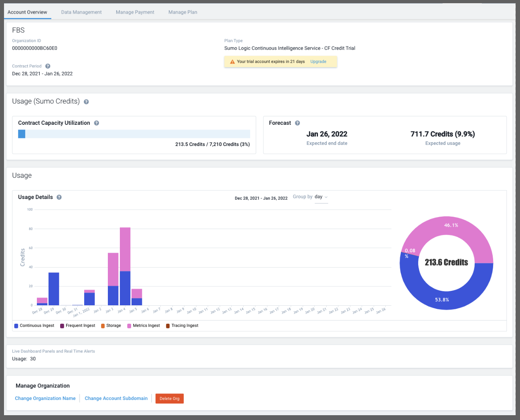This screenshot has width=520, height=420.
Task: Click the Jan 3 blue continuous bar segment
Action: pyautogui.click(x=113, y=296)
